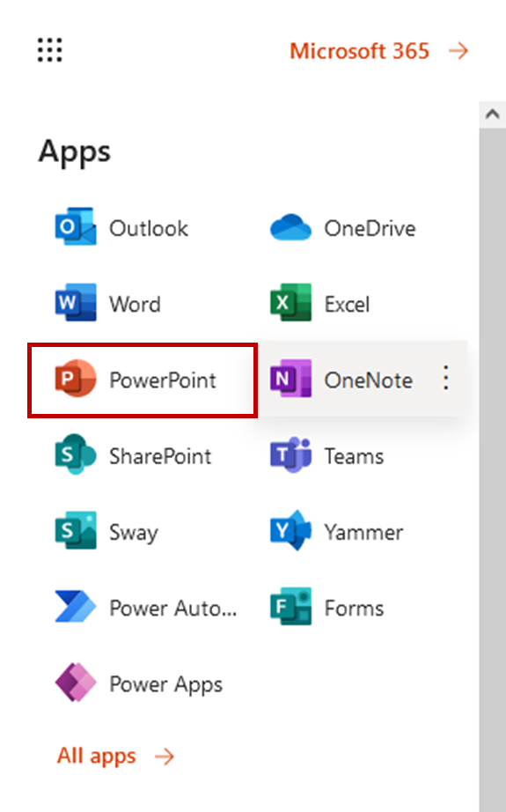Launch the Excel app icon
Image resolution: width=506 pixels, height=812 pixels.
click(x=290, y=303)
